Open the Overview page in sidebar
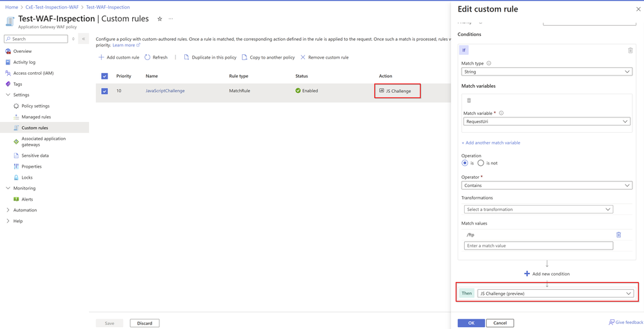 pyautogui.click(x=22, y=52)
